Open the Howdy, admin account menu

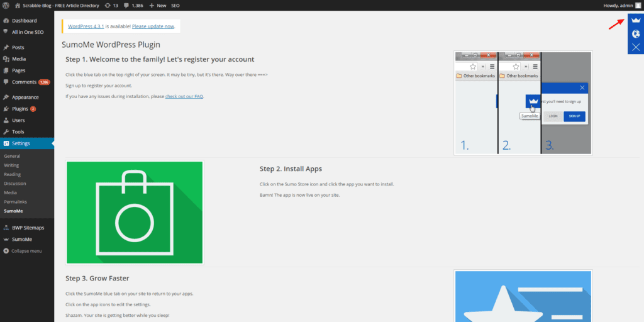coord(621,6)
